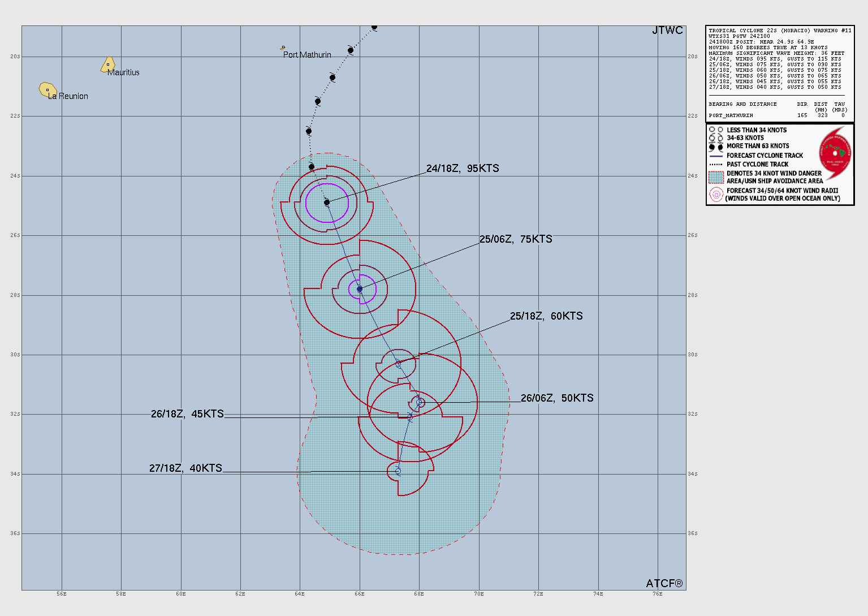This screenshot has width=868, height=616.
Task: Click the 'More than 63 knots' legend symbol
Action: (x=716, y=146)
